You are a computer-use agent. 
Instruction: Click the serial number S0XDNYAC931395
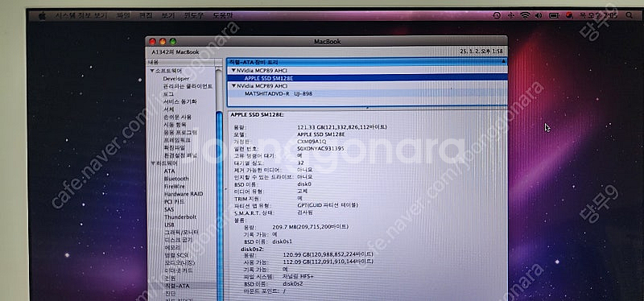tap(320, 148)
